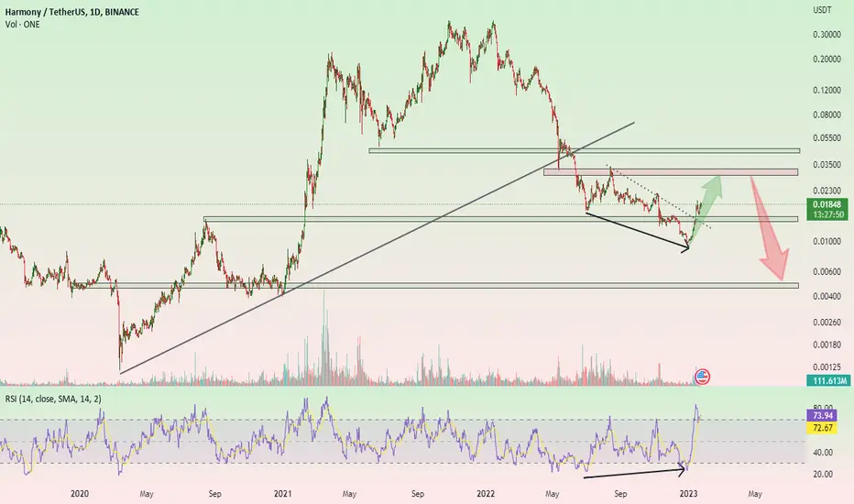
Task: Click the 0.30000 price axis label
Action: (827, 34)
